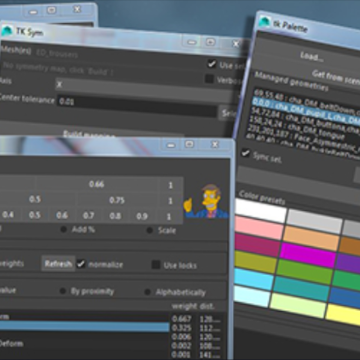
Task: Click the Skinner thumbs-up cartoon image
Action: 206,202
